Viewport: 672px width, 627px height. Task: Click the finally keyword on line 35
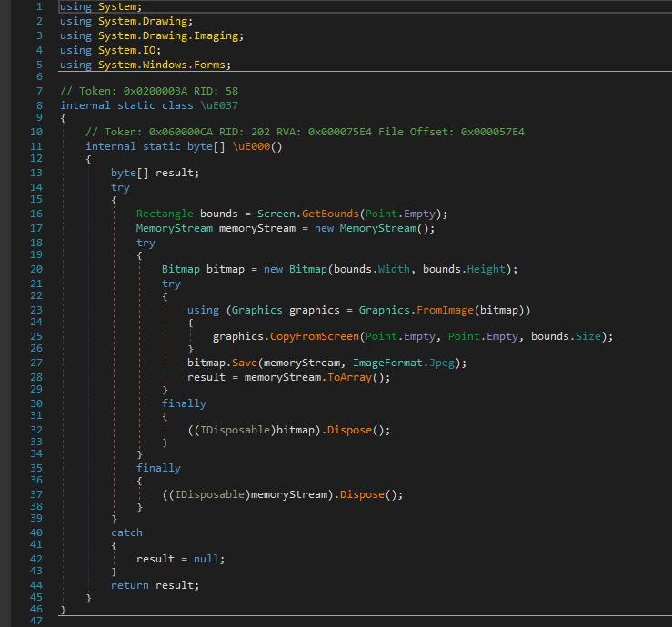click(158, 469)
